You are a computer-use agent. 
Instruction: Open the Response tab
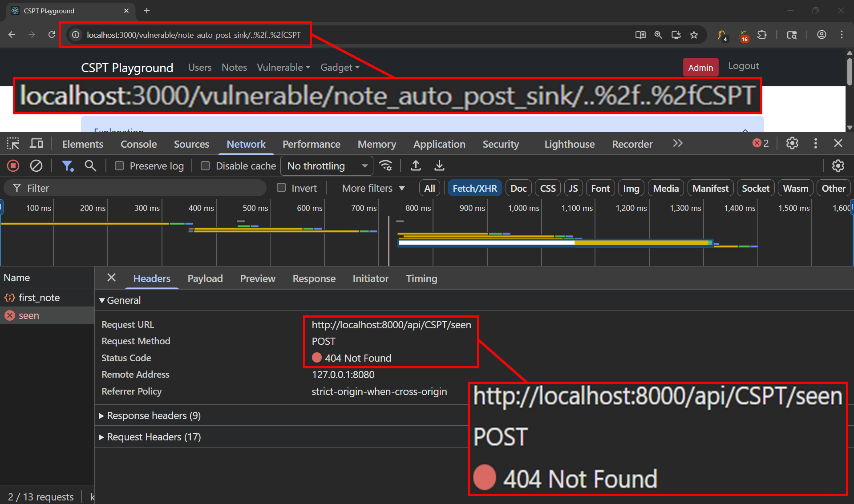point(314,278)
